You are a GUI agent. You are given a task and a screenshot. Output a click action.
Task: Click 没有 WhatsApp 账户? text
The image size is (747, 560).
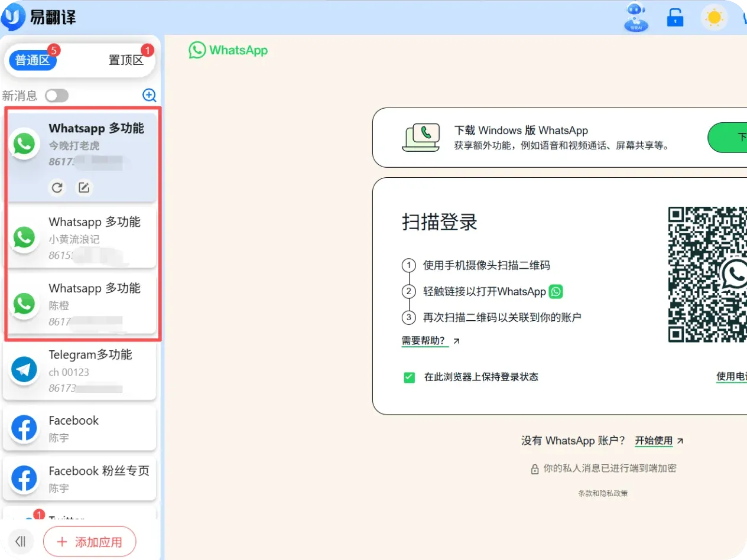(573, 441)
